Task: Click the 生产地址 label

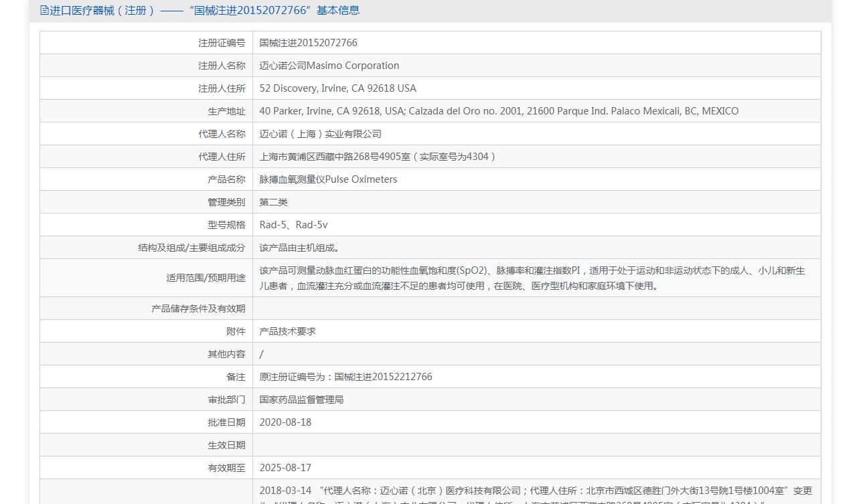Action: coord(226,111)
